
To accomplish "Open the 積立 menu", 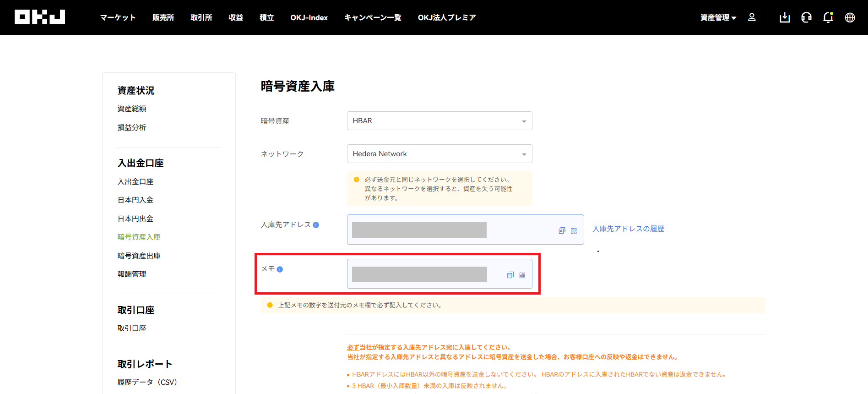I will [266, 17].
